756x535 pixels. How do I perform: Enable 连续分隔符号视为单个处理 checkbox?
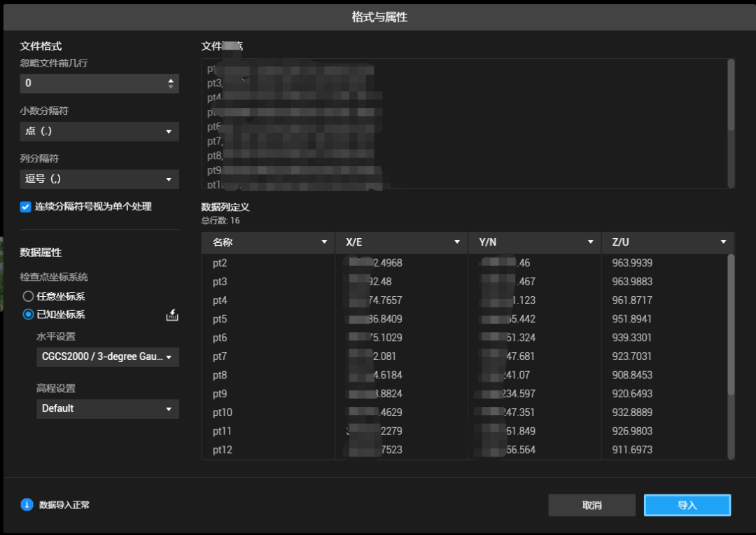(26, 207)
